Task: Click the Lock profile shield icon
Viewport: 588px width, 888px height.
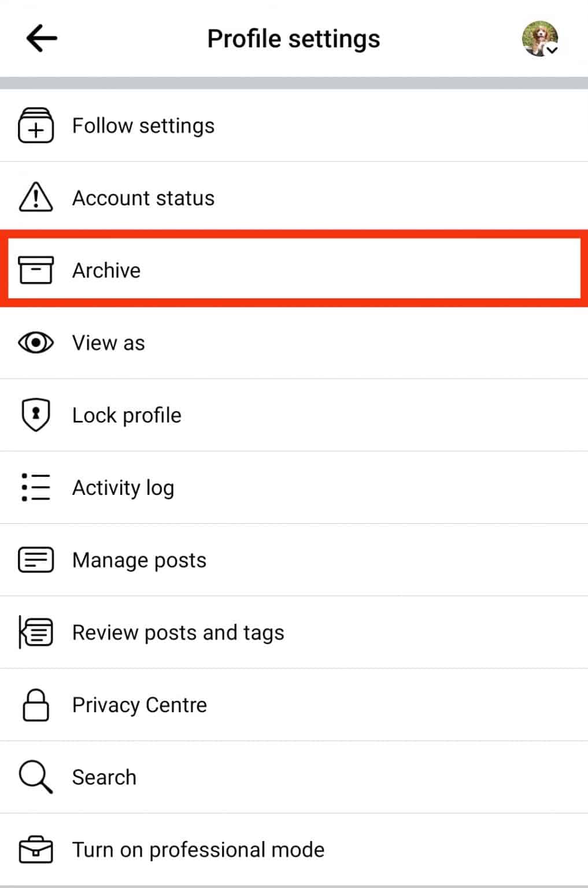Action: tap(36, 415)
